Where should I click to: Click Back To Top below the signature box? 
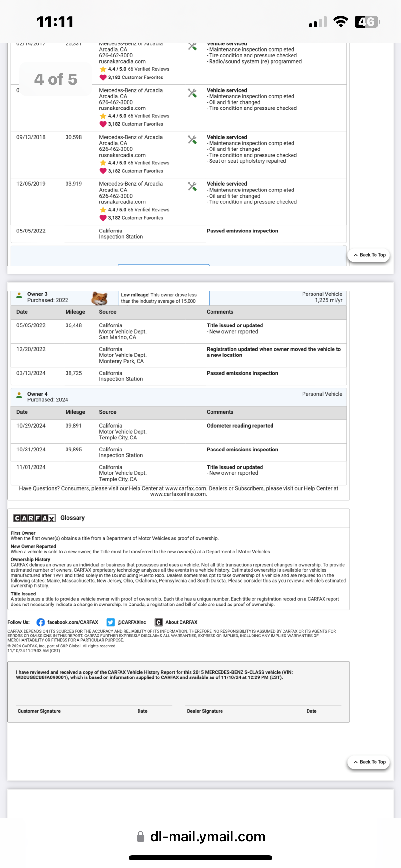pos(369,762)
